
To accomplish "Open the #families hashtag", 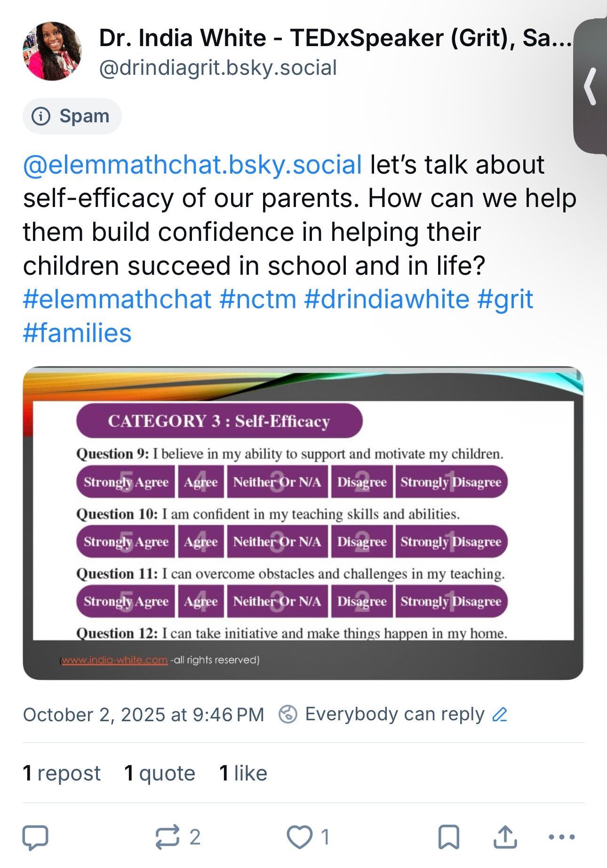I will [x=77, y=333].
